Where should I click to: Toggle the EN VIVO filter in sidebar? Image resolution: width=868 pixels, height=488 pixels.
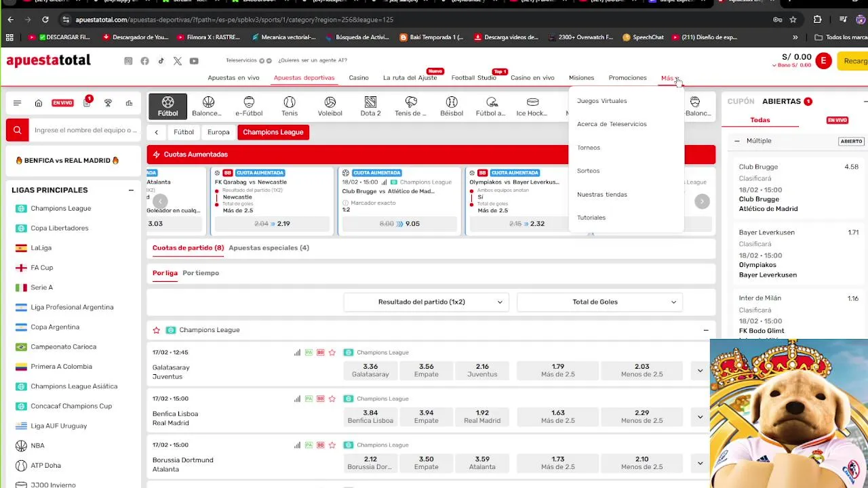(62, 103)
